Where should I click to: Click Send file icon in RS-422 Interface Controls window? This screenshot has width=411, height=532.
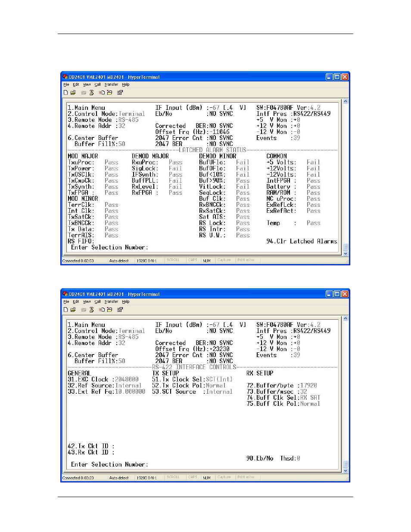(102, 309)
